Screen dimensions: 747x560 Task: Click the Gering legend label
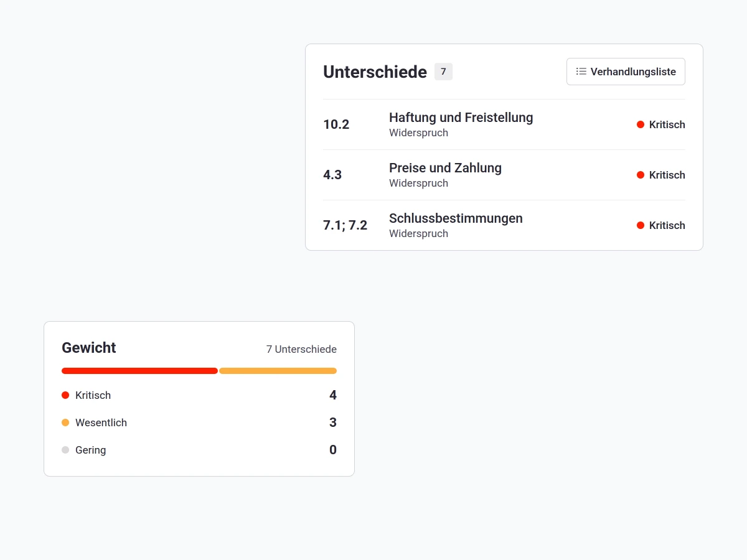90,450
